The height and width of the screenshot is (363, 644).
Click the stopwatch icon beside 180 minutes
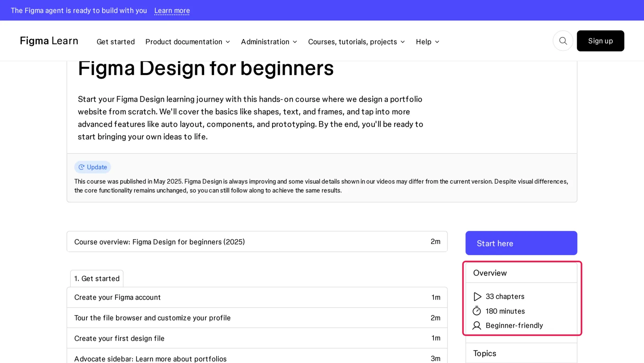point(477,311)
